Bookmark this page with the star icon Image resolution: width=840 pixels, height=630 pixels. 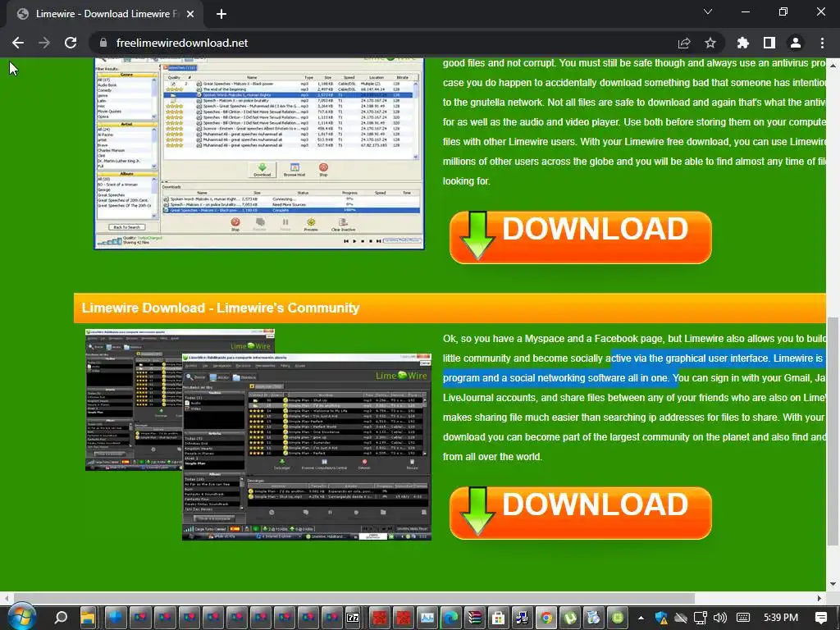click(x=710, y=43)
